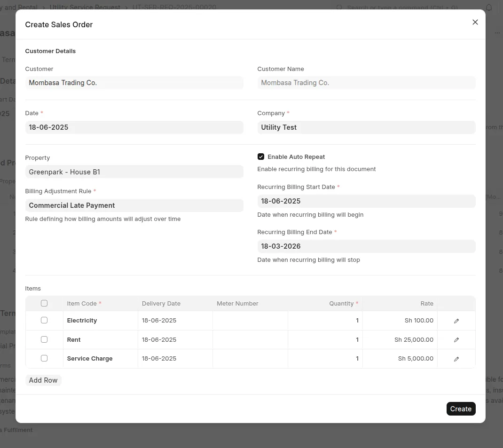Toggle the Enable Auto Repeat checkbox
The width and height of the screenshot is (503, 448).
261,157
